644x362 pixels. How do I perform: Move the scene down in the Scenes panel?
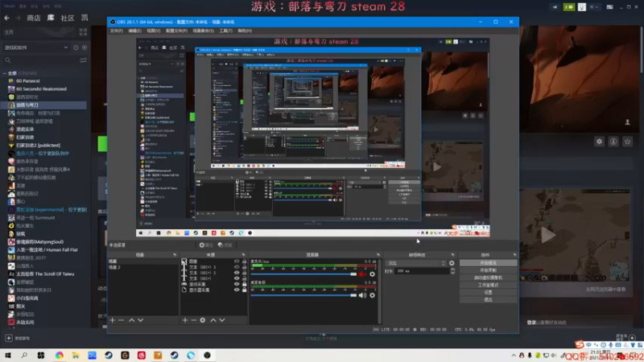[140, 320]
